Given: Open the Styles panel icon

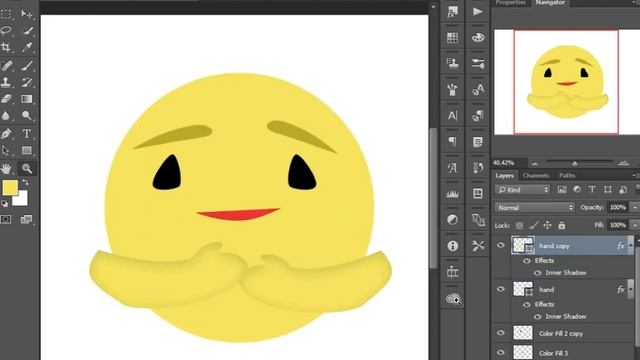Looking at the screenshot, I should click(452, 11).
